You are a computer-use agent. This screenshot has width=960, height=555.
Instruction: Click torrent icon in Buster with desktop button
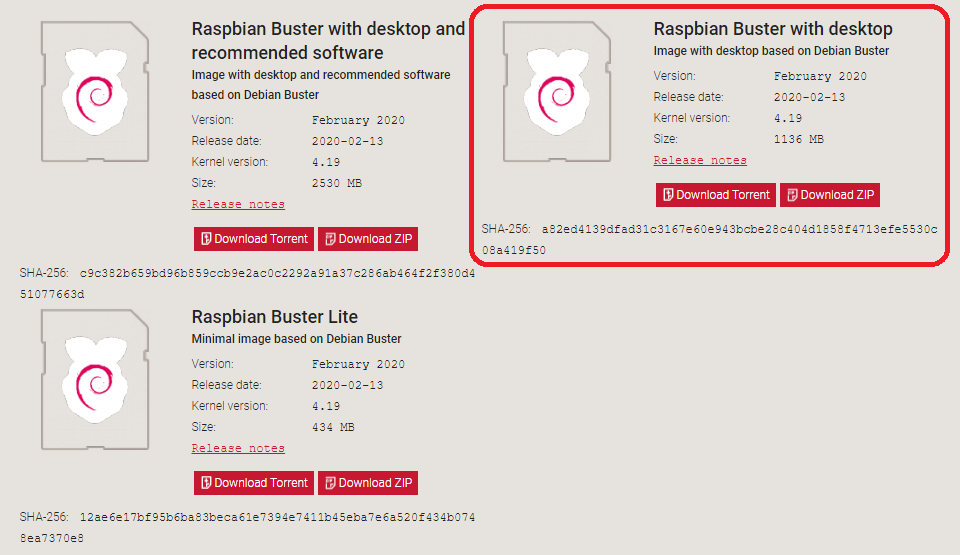point(669,195)
